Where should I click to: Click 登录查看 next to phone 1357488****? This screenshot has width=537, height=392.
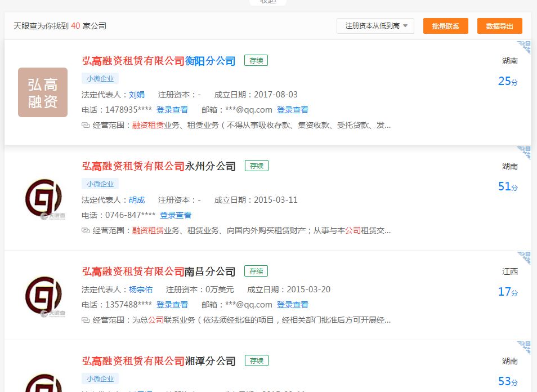172,305
